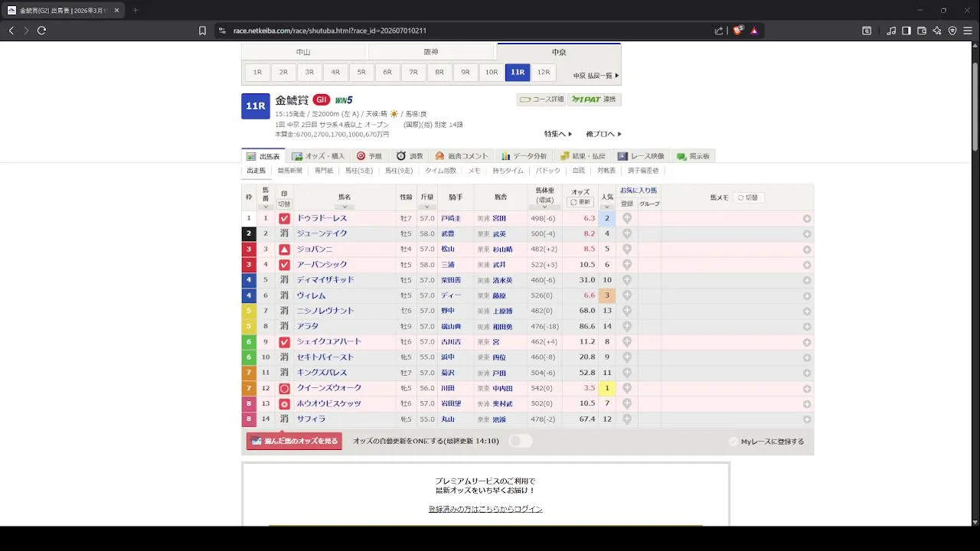The width and height of the screenshot is (980, 551).
Task: Open the Brave playlist music icon
Action: [891, 31]
